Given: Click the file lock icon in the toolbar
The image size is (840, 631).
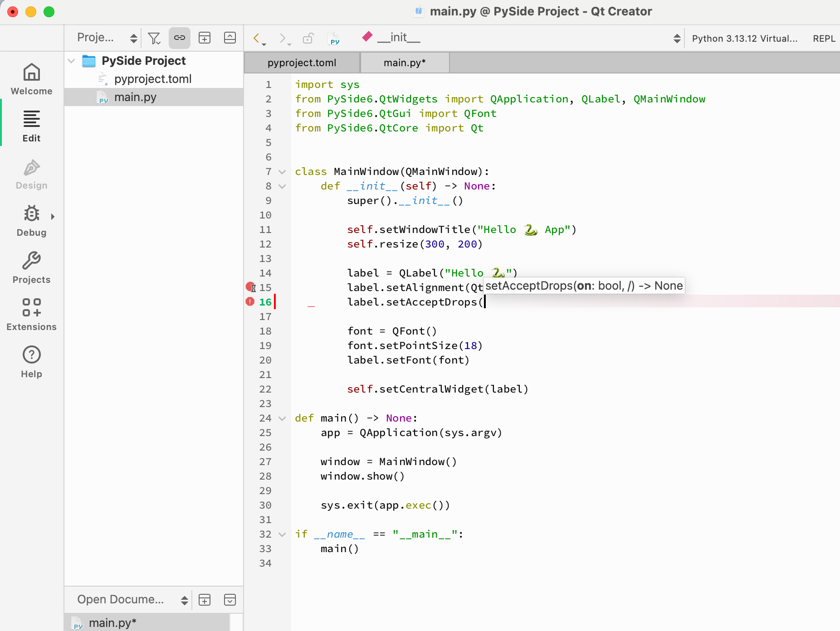Looking at the screenshot, I should pyautogui.click(x=309, y=38).
